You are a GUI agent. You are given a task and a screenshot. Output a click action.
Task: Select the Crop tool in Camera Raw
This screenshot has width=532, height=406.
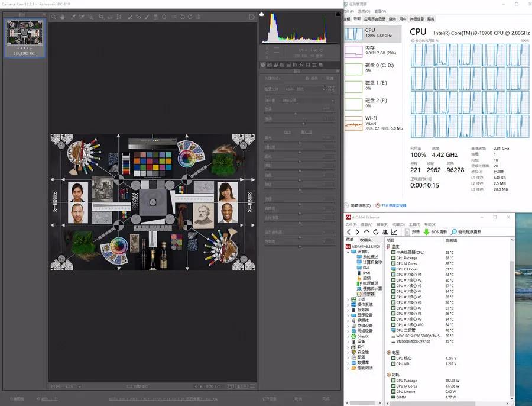(100, 17)
